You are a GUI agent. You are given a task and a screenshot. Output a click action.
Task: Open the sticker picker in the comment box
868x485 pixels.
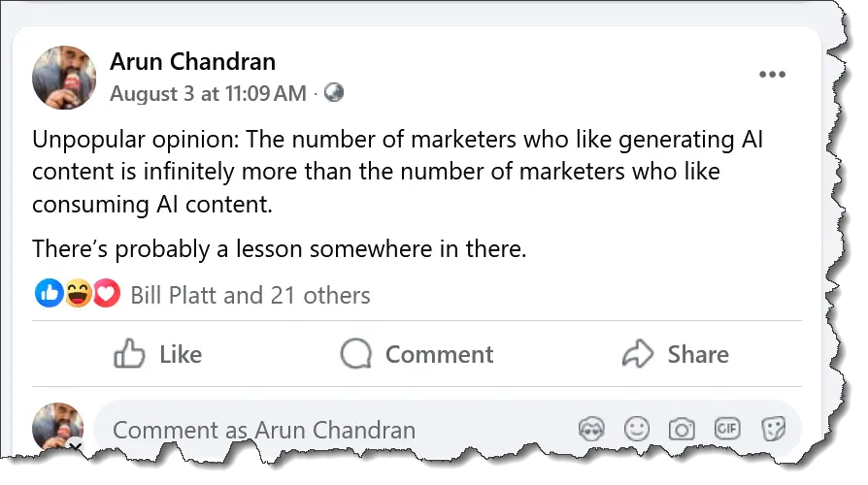pos(773,430)
